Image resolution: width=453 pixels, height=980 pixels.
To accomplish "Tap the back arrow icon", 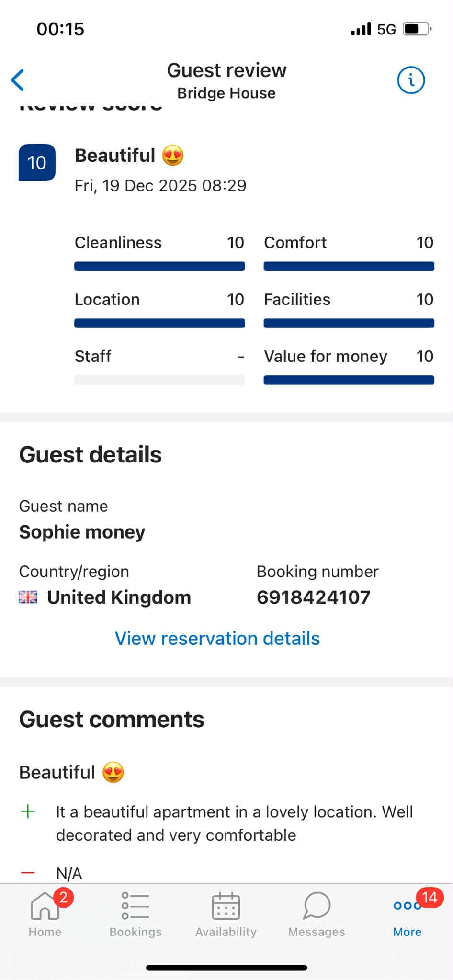I will coord(18,80).
